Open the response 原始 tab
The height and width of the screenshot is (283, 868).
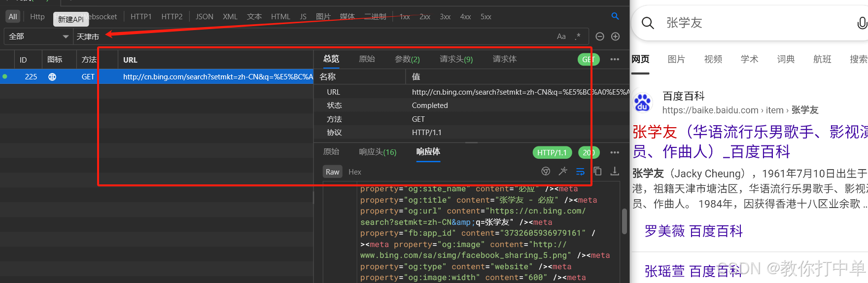[x=331, y=152]
